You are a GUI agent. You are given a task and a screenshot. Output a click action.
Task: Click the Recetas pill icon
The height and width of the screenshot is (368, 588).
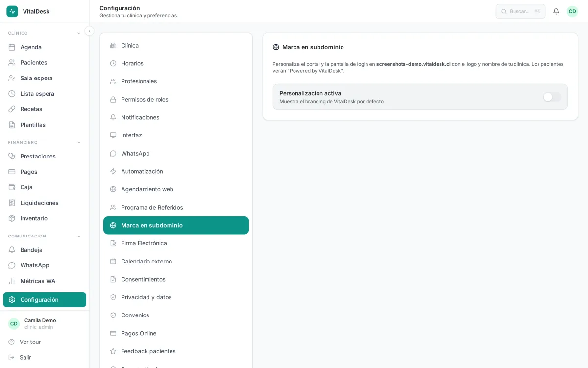[x=12, y=109]
